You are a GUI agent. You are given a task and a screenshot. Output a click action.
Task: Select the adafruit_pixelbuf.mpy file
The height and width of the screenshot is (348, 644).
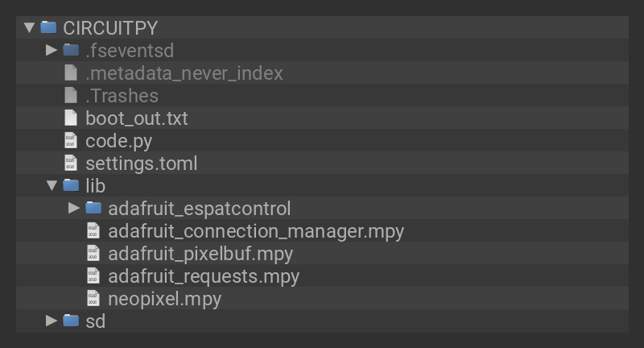pyautogui.click(x=200, y=254)
